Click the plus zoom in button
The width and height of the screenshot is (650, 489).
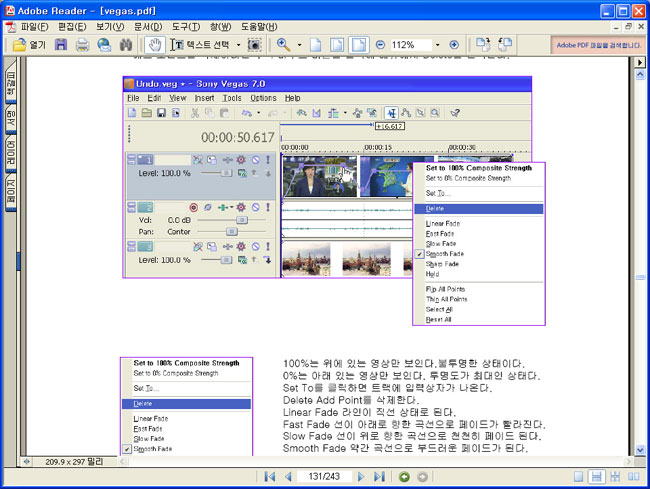[x=454, y=44]
